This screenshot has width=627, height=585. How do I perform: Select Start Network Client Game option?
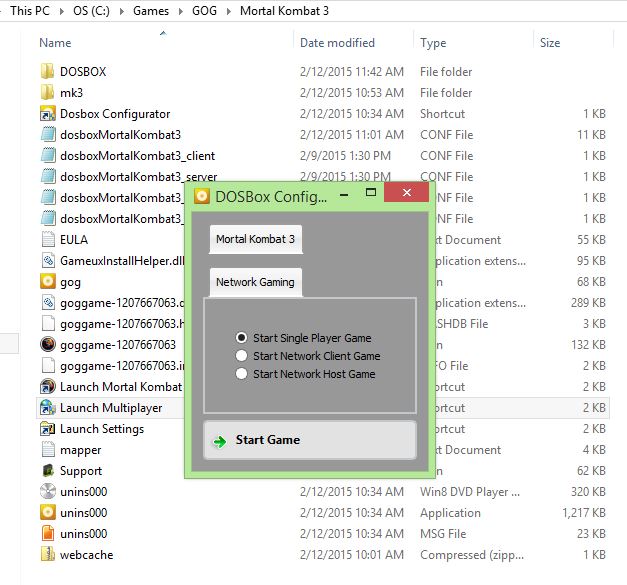(x=242, y=355)
